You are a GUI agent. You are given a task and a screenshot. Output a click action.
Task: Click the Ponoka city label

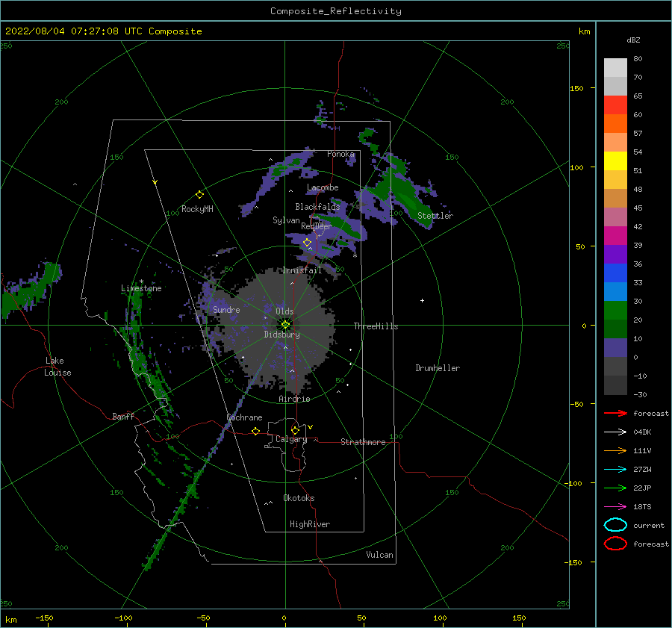click(x=340, y=154)
